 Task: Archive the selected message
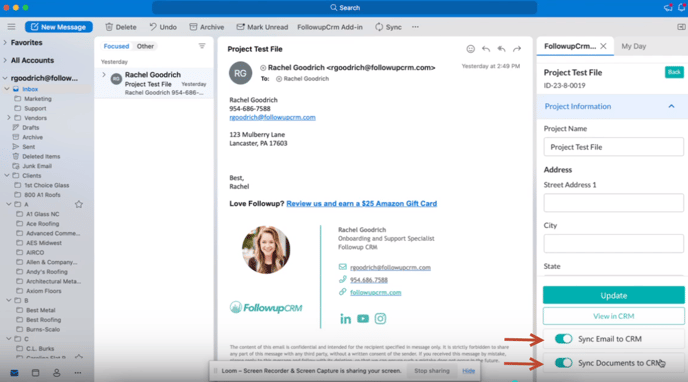tap(206, 27)
